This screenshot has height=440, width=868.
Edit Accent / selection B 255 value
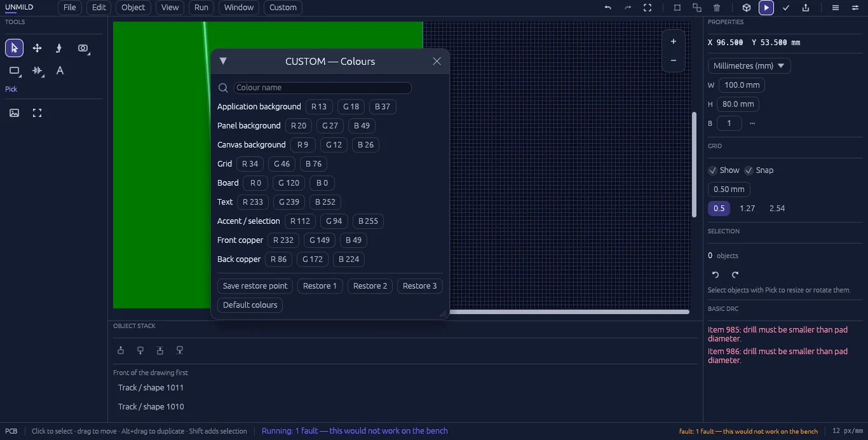click(x=368, y=221)
